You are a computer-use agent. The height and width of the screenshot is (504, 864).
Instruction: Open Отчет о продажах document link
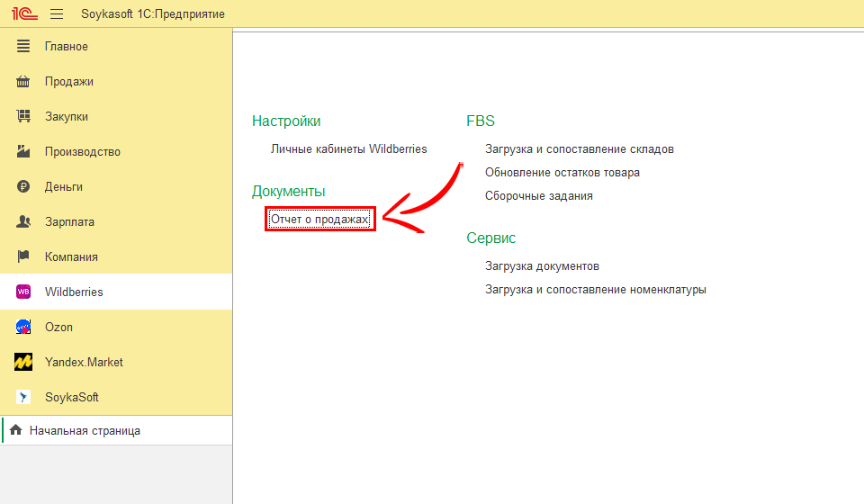[319, 220]
